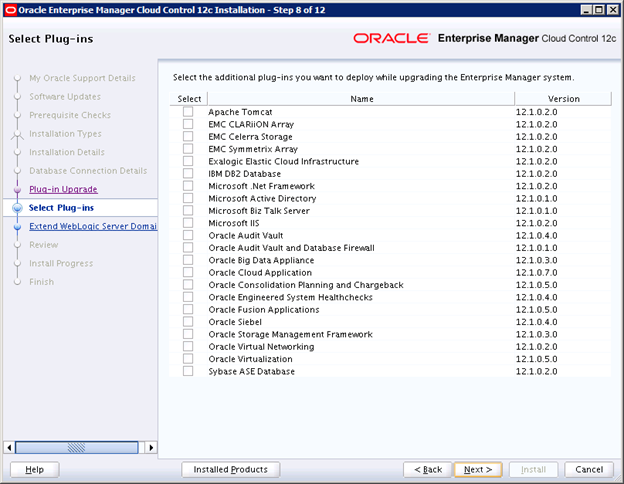Click the Finish step in sidebar
Screen dimensions: 624x484
pos(41,282)
